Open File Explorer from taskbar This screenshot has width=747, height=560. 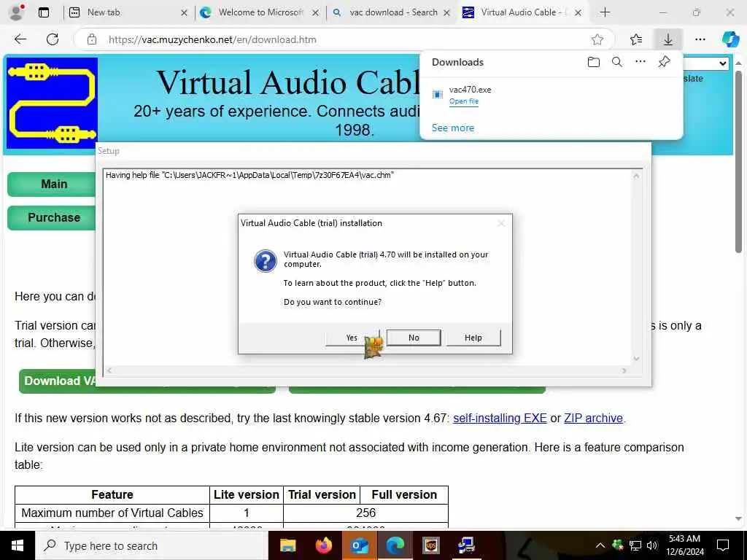(x=287, y=545)
